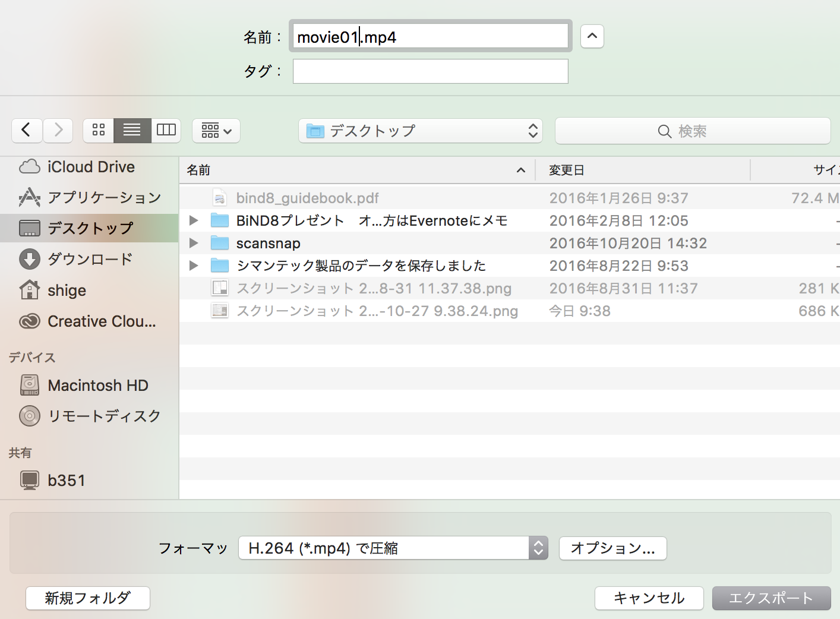The height and width of the screenshot is (619, 840).
Task: Switch to list view mode
Action: point(132,130)
